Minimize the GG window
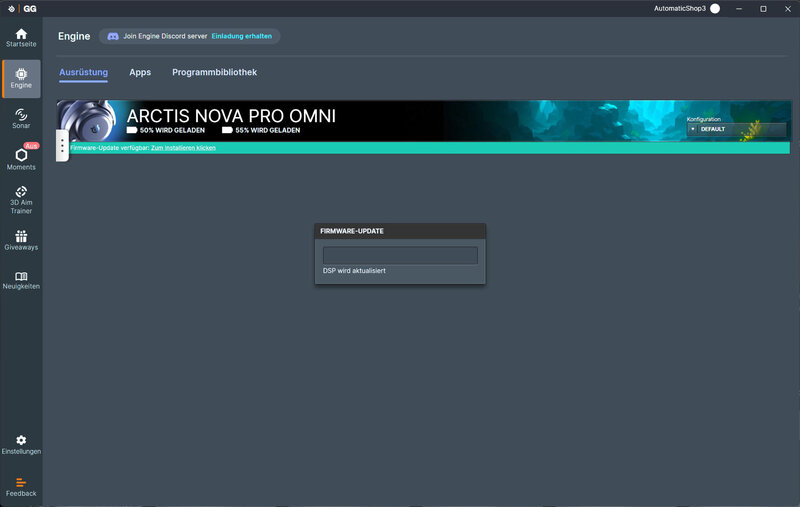 pyautogui.click(x=739, y=9)
